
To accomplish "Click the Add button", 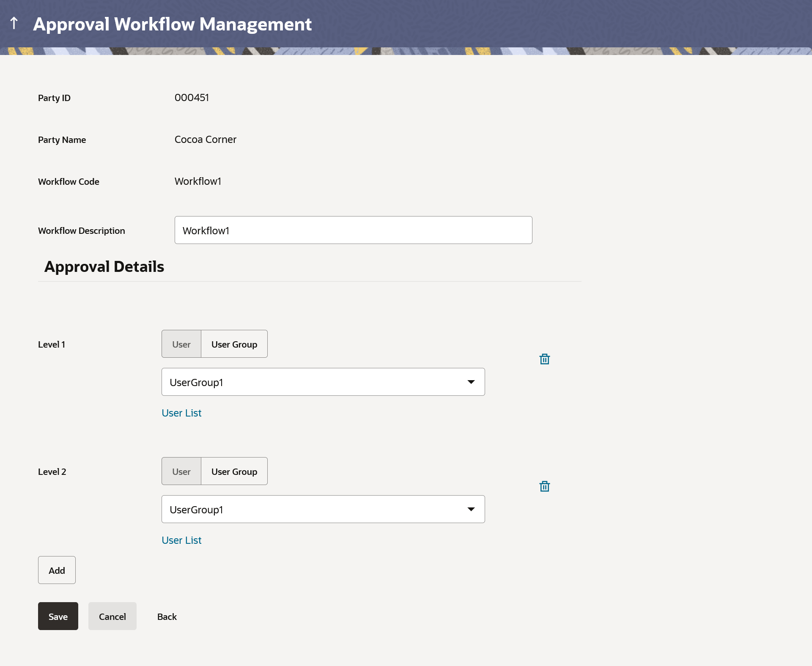I will point(57,570).
